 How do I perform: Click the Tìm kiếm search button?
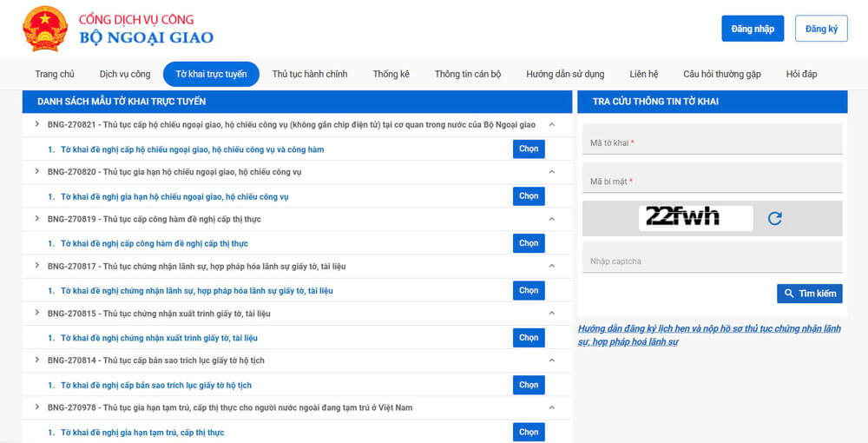[x=809, y=294]
